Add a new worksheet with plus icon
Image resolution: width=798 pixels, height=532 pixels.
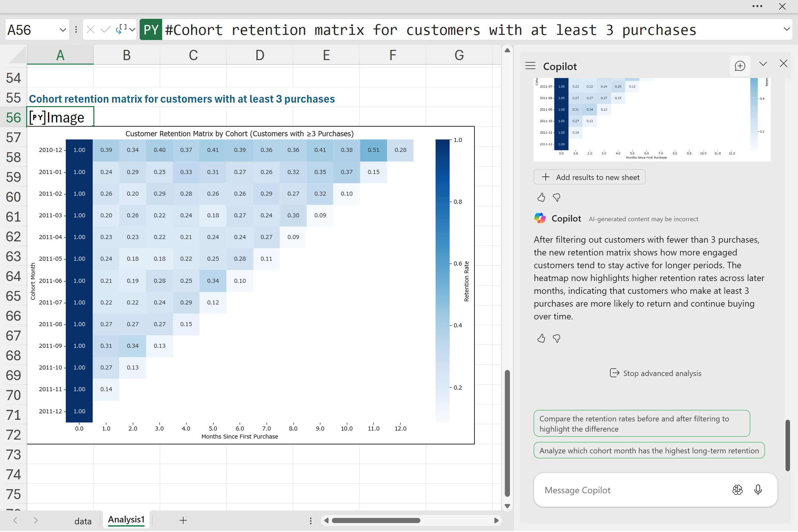point(183,520)
